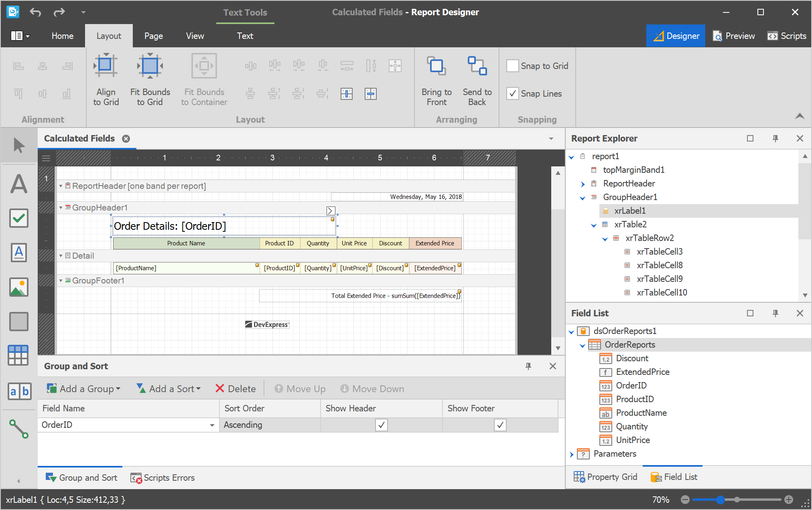Click Delete in Group and Sort
This screenshot has height=510, width=812.
pyautogui.click(x=235, y=389)
